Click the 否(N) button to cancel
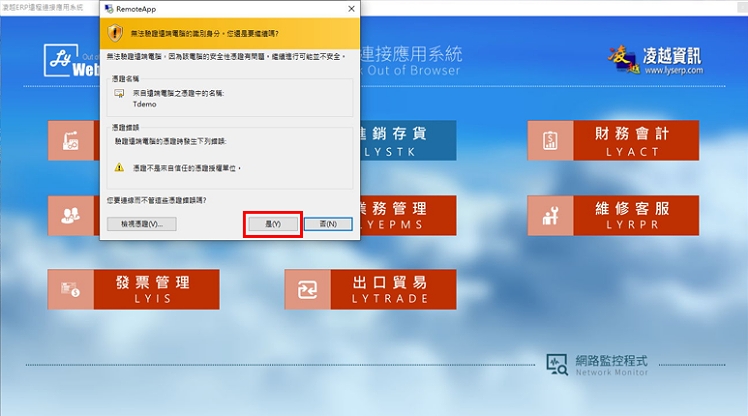 [x=328, y=224]
